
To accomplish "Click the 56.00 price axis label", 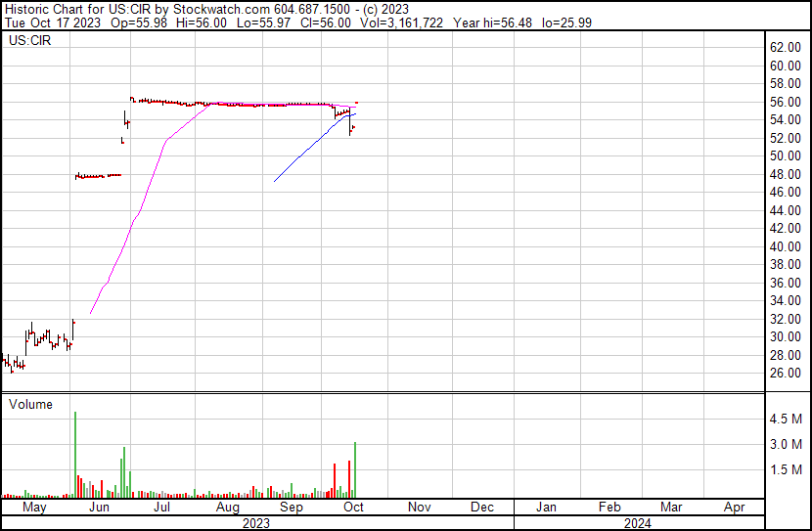I will point(786,102).
